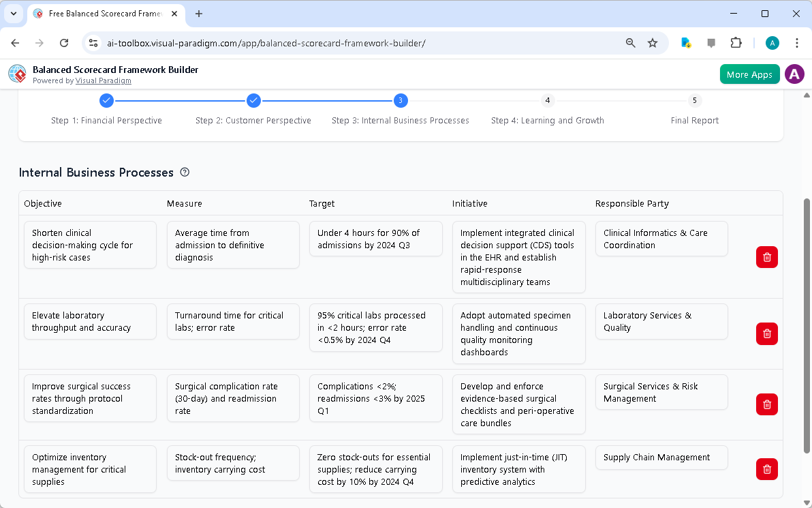This screenshot has width=812, height=508.
Task: Open help for Internal Business Processes
Action: pos(185,172)
